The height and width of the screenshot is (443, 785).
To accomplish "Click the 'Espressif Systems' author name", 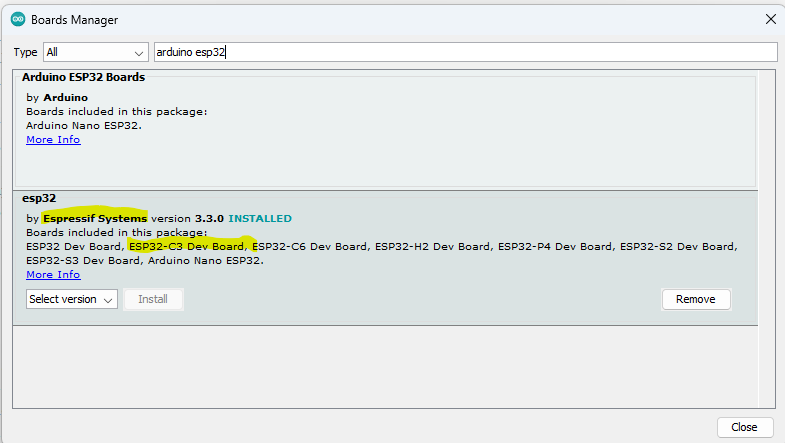I will [95, 219].
